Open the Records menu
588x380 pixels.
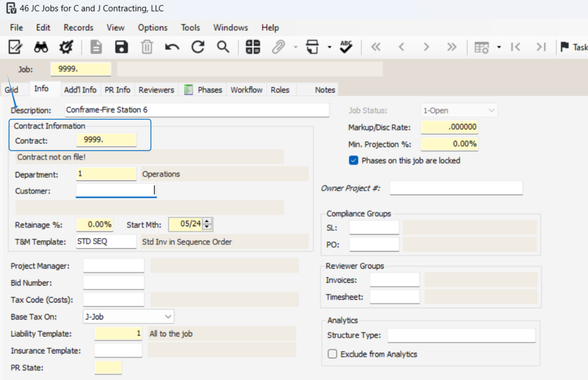click(x=78, y=28)
